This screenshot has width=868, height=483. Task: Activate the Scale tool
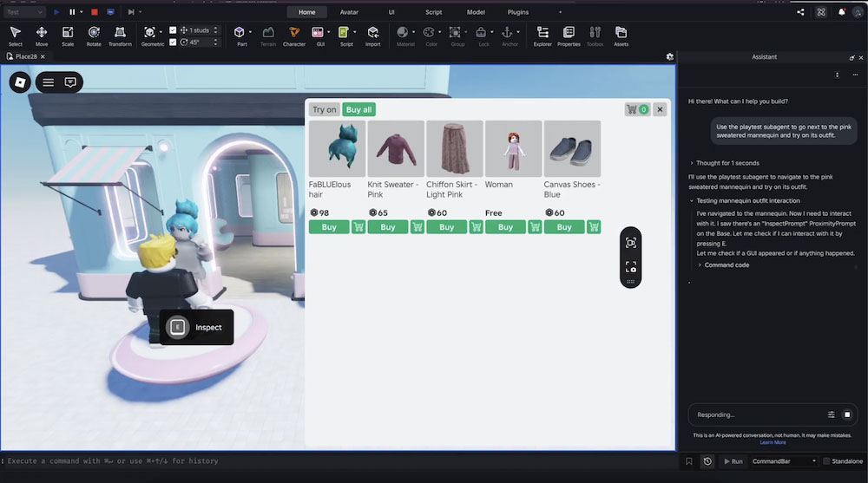[68, 36]
